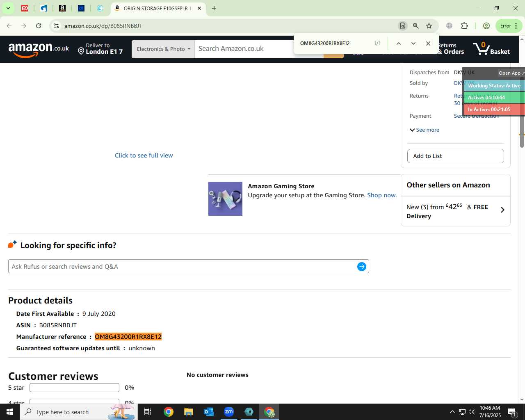Click the Open App overlay button
Viewport: 525px width, 420px height.
[511, 73]
